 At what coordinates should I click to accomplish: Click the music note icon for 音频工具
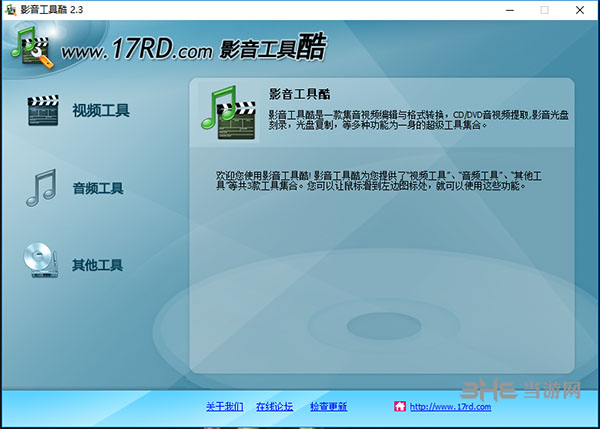click(x=41, y=188)
